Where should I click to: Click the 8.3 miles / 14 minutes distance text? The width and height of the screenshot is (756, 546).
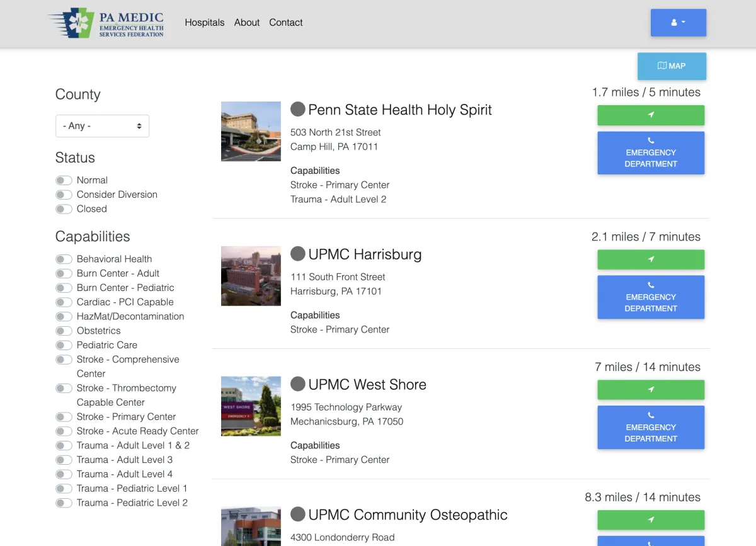tap(643, 498)
